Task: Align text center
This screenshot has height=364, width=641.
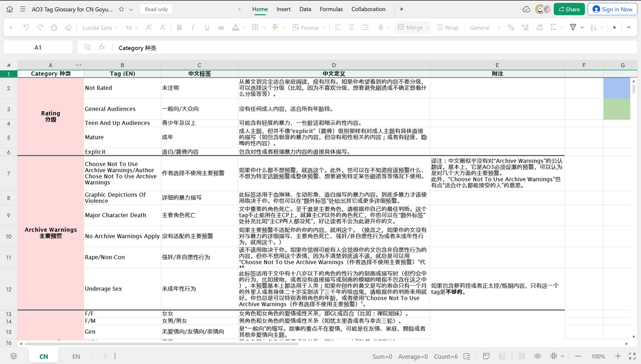Action: (351, 27)
